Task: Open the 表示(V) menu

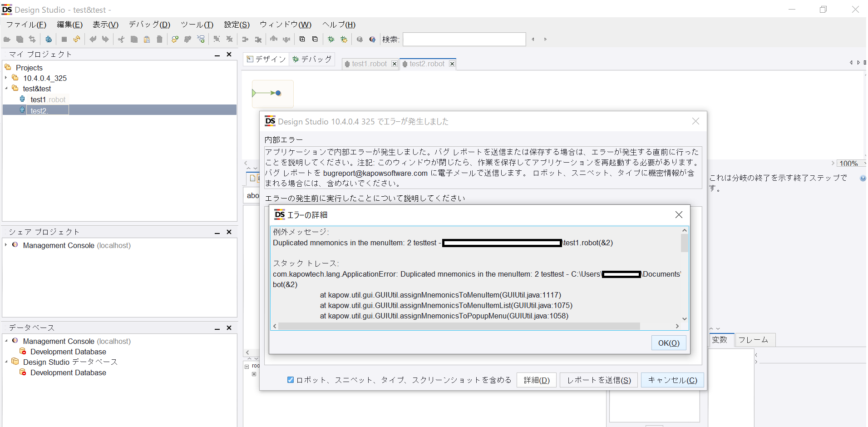Action: [x=105, y=25]
